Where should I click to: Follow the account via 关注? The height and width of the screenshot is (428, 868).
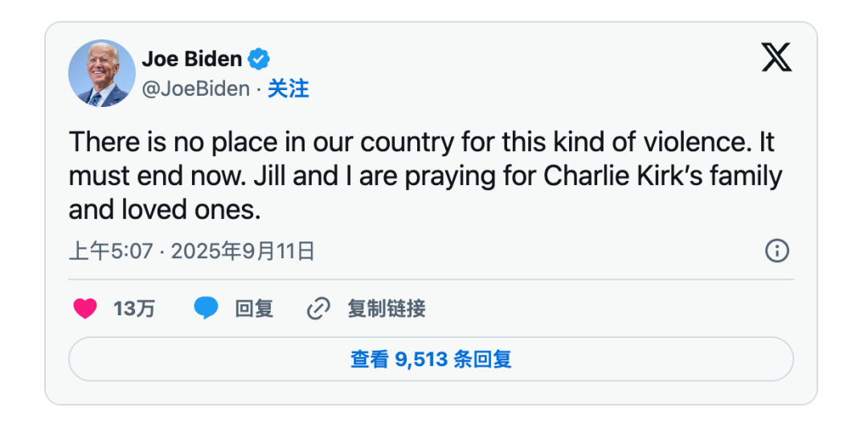(289, 88)
